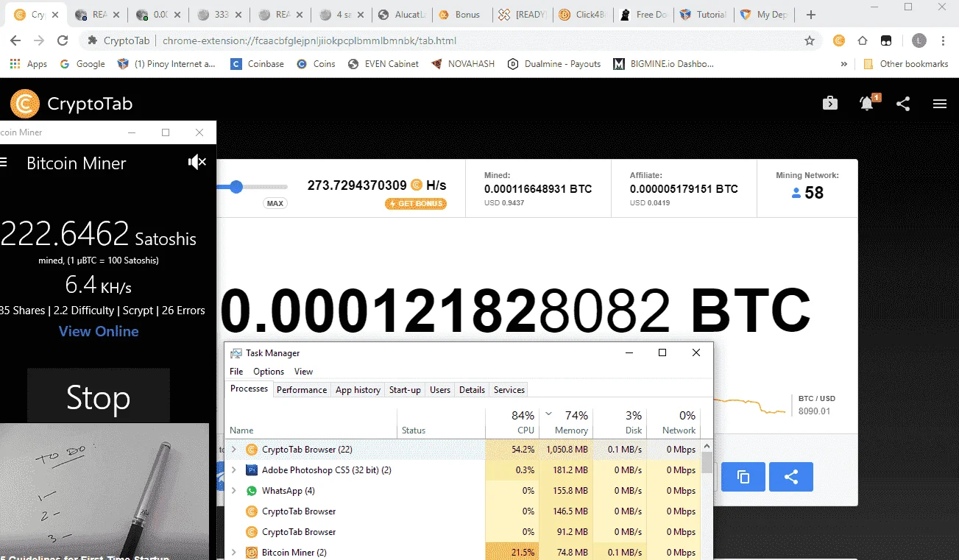The width and height of the screenshot is (959, 560).
Task: Open the CryptoTab hamburger menu
Action: tap(939, 104)
